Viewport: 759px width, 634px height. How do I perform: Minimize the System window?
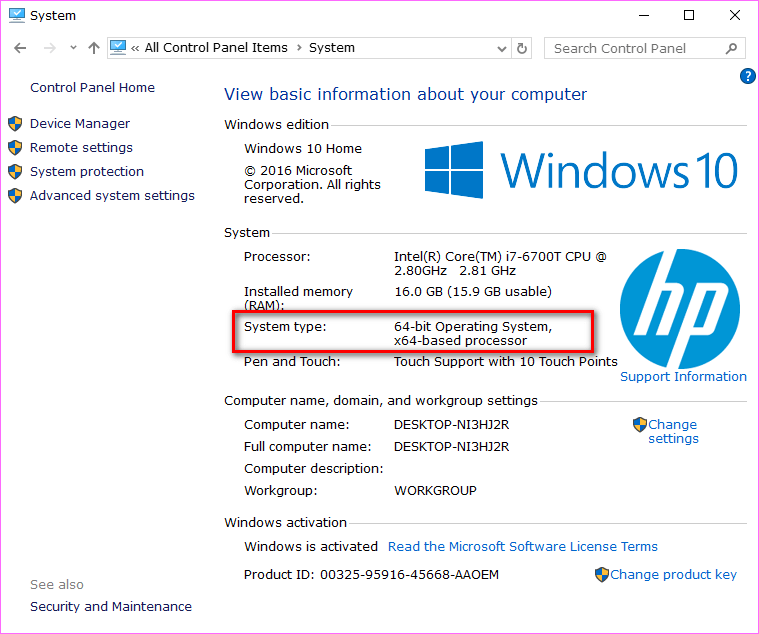tap(644, 15)
